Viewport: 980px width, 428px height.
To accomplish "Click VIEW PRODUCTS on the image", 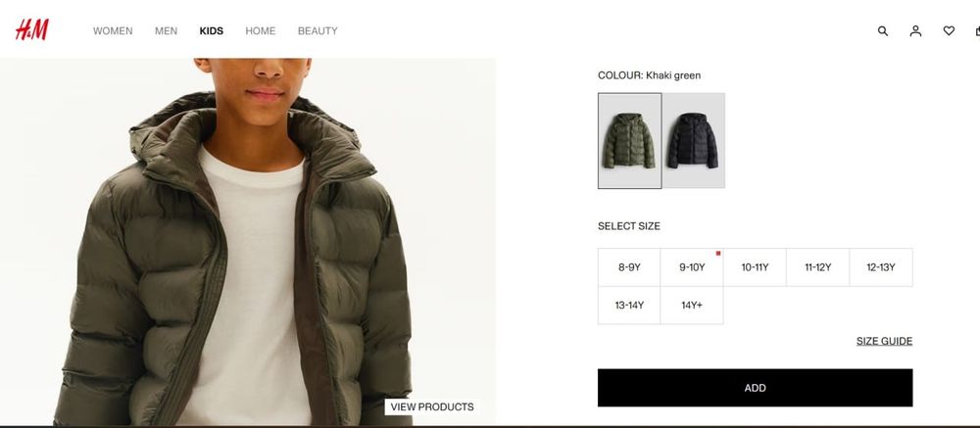I will tap(432, 406).
